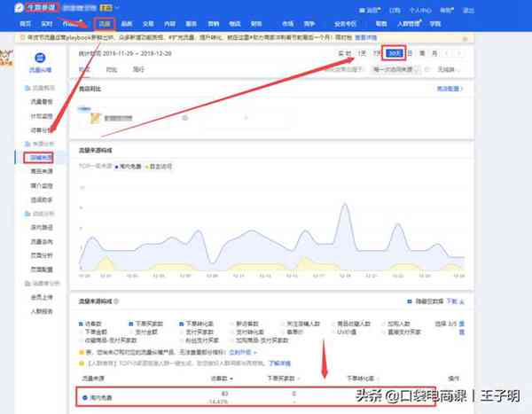This screenshot has width=532, height=414.
Task: Open the 流量 tab in top navigation
Action: pyautogui.click(x=105, y=24)
